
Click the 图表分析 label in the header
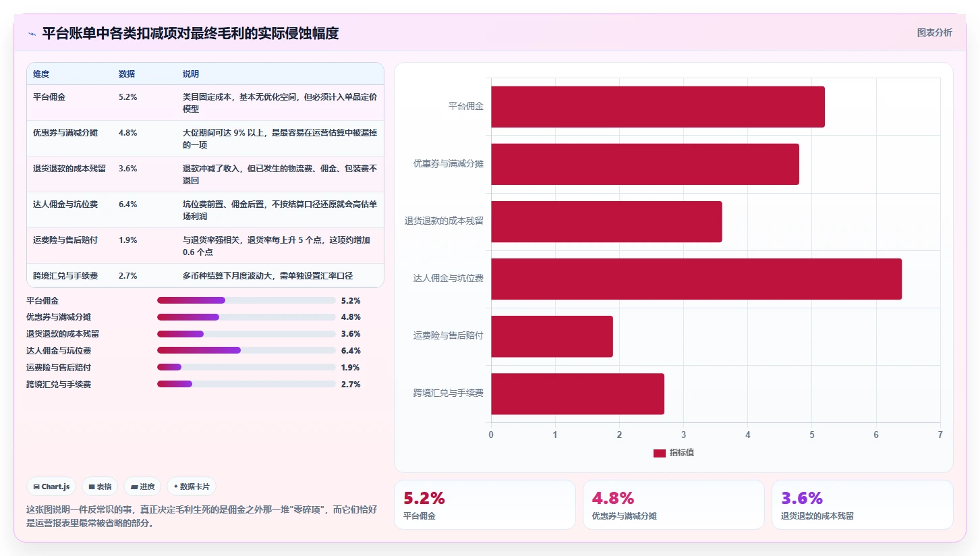coord(934,32)
